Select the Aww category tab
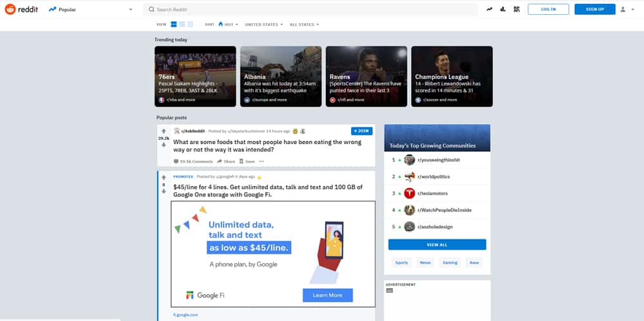This screenshot has height=321, width=644. coord(474,262)
